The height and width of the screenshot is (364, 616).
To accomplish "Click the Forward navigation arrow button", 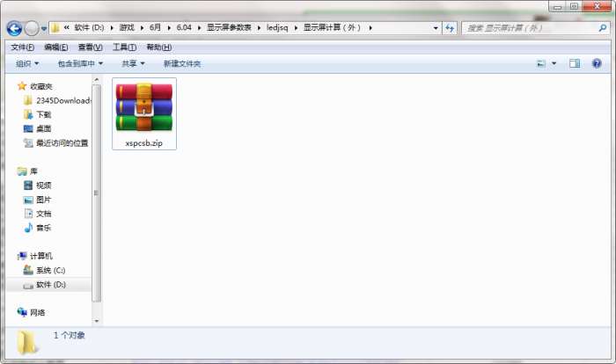I will click(x=32, y=28).
